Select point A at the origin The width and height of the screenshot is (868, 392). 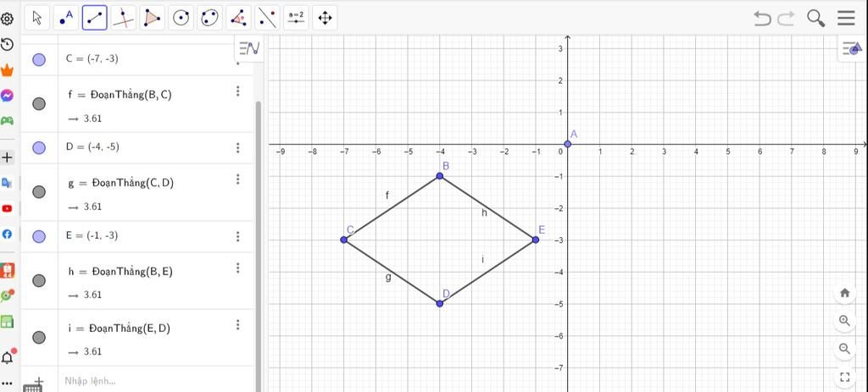pyautogui.click(x=567, y=144)
